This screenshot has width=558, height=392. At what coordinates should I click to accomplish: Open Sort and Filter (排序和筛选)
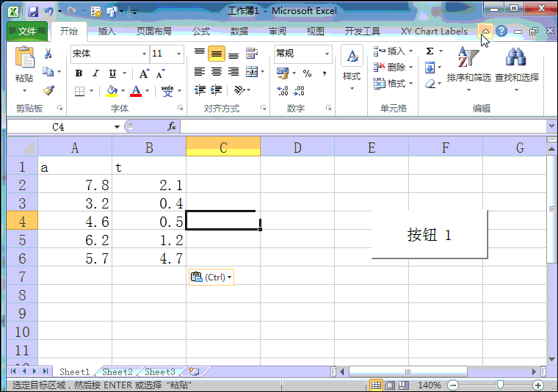(x=468, y=68)
